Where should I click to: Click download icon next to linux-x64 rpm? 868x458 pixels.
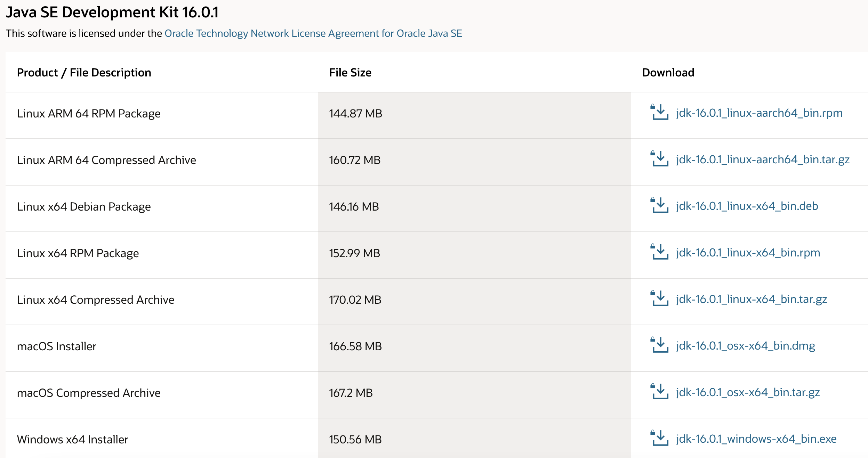point(659,252)
